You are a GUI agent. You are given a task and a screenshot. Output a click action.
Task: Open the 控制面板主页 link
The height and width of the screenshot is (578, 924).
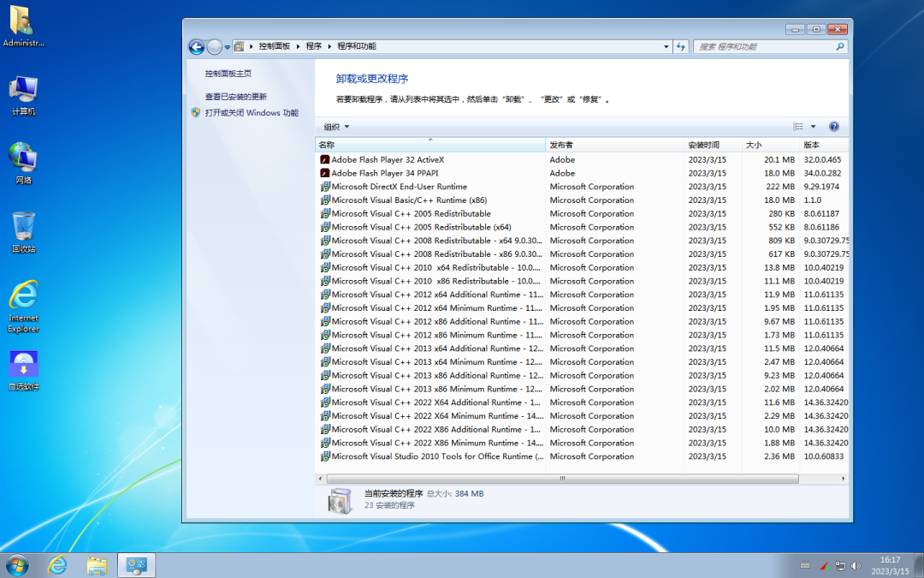tap(228, 74)
